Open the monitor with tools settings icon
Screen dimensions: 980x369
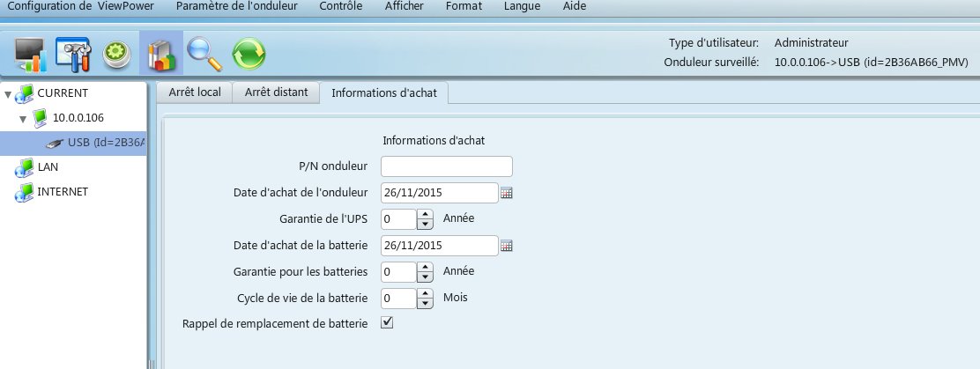pyautogui.click(x=73, y=54)
